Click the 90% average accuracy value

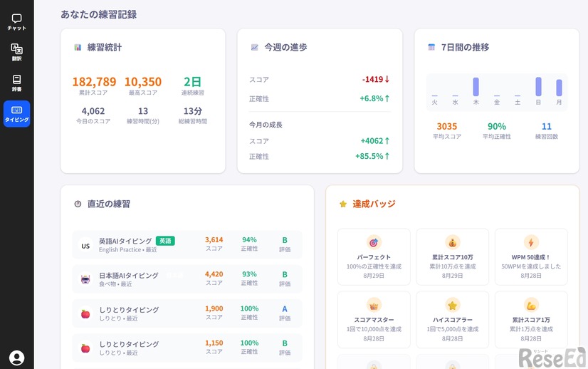click(x=497, y=126)
